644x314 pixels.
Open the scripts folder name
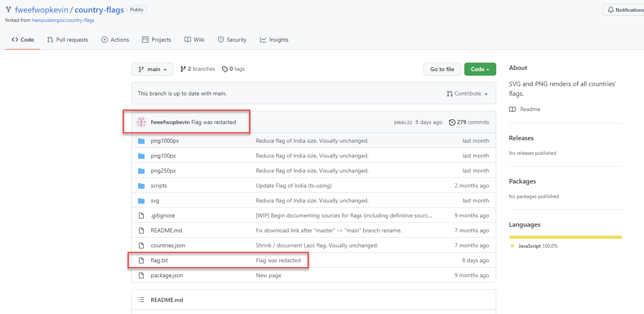coord(159,186)
